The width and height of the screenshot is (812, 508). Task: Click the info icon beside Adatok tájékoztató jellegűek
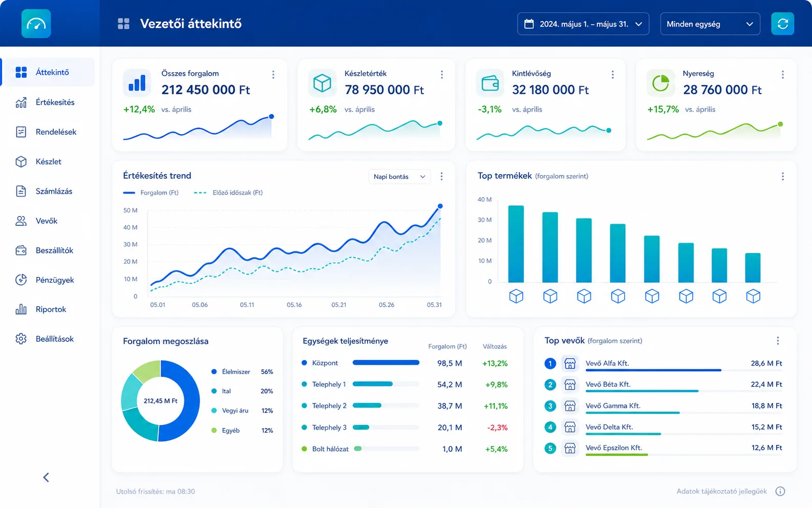click(780, 491)
